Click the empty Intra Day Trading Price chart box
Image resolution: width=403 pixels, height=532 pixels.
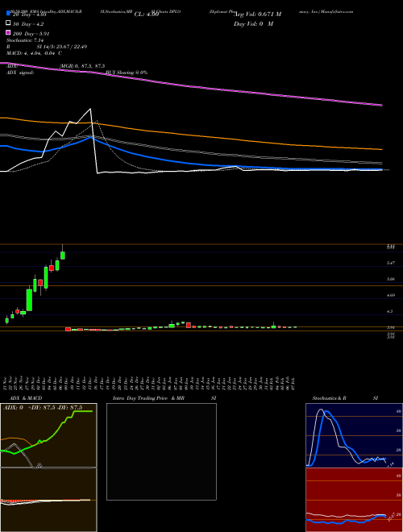[x=161, y=451]
